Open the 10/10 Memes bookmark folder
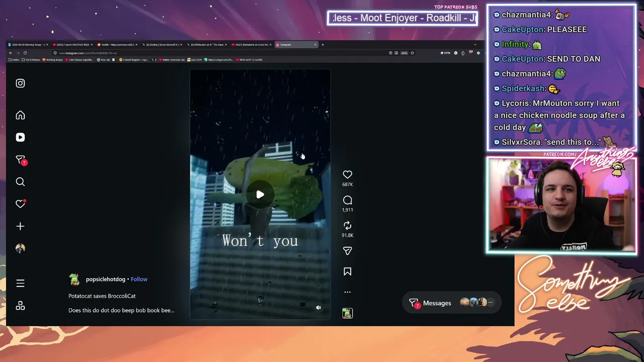Viewport: 644px width, 362px height. [x=31, y=60]
